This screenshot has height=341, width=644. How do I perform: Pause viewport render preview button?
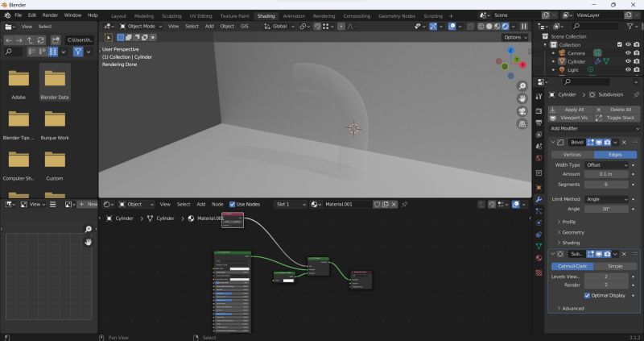click(x=524, y=27)
